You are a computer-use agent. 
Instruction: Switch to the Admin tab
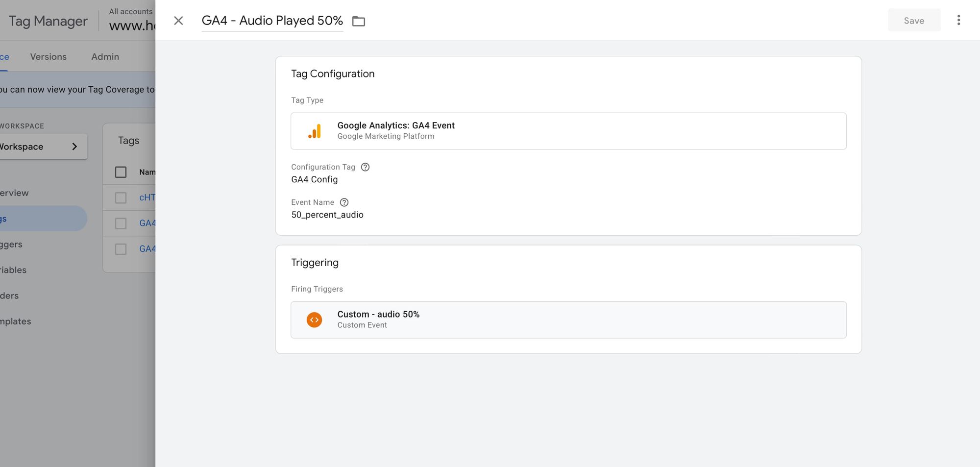105,57
